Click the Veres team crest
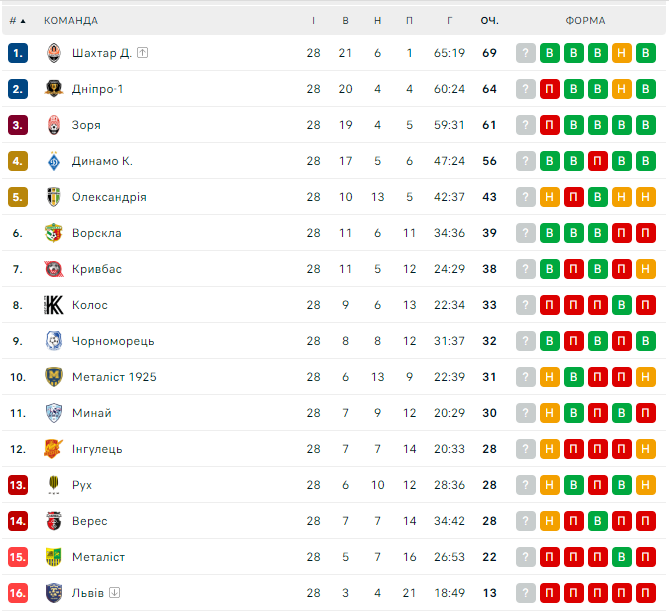 point(54,521)
